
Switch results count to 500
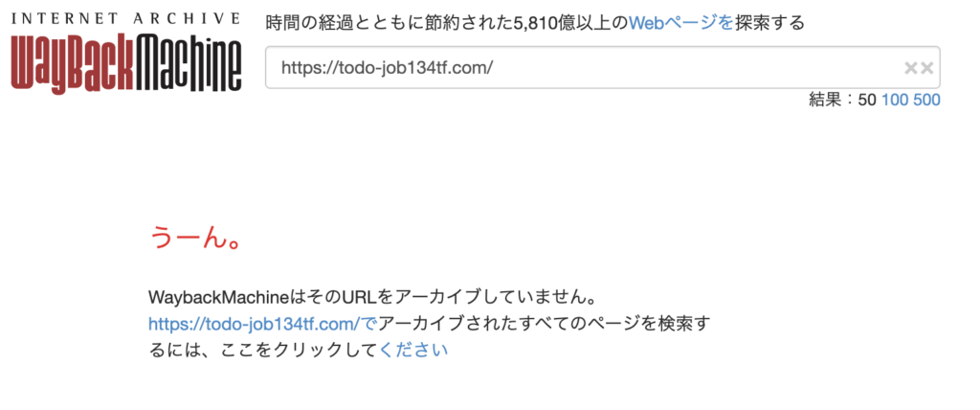click(926, 100)
